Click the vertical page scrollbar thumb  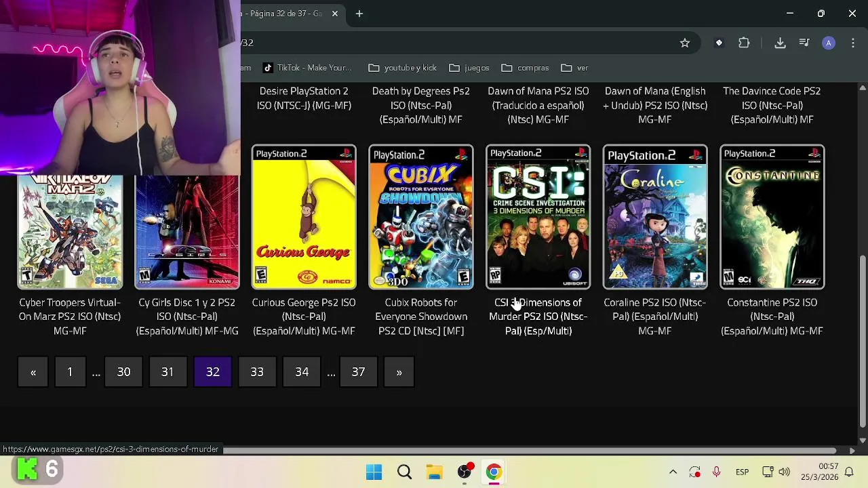[863, 342]
